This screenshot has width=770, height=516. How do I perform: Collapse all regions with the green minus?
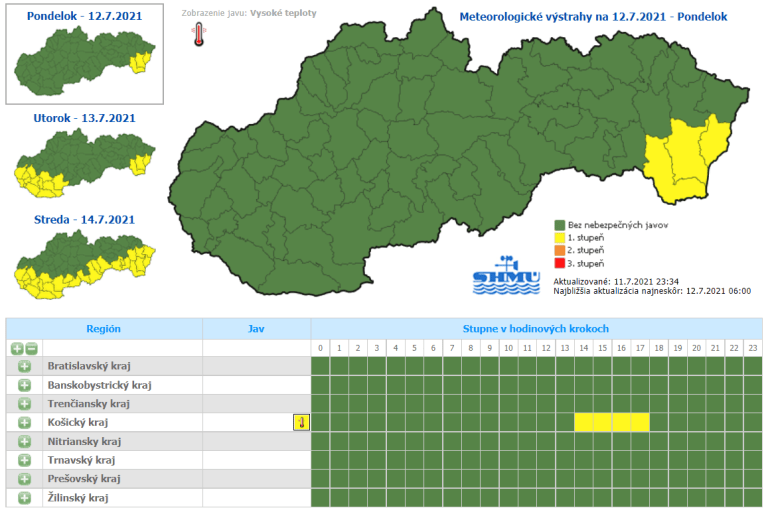point(31,348)
